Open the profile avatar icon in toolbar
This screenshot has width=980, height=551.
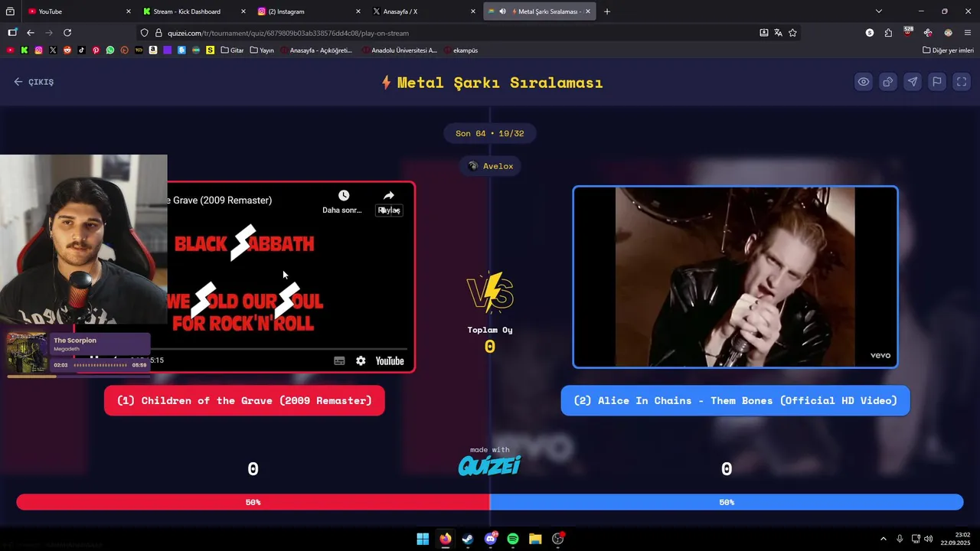948,33
